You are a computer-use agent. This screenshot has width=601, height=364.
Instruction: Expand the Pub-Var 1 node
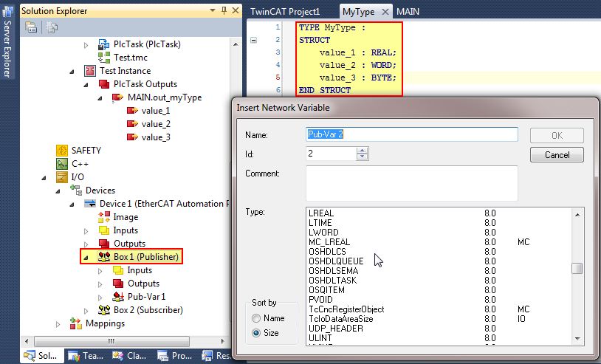pyautogui.click(x=100, y=298)
